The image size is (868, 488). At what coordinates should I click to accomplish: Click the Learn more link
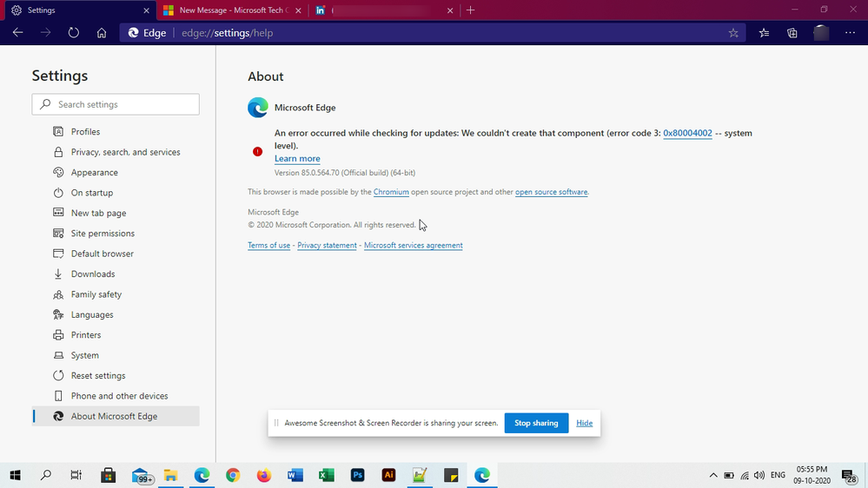[x=297, y=159]
